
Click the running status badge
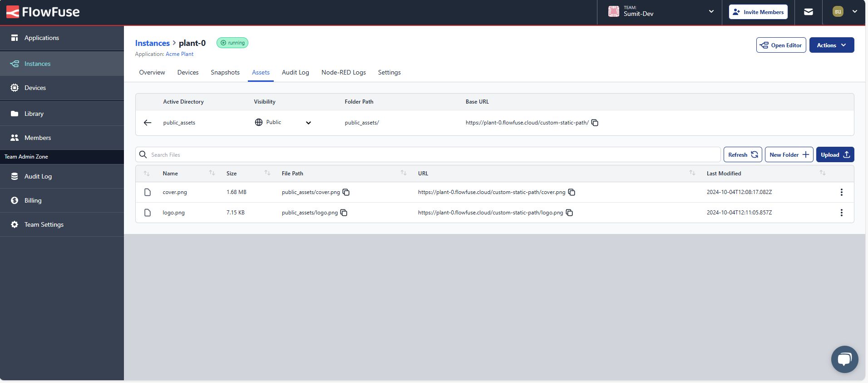coord(232,43)
